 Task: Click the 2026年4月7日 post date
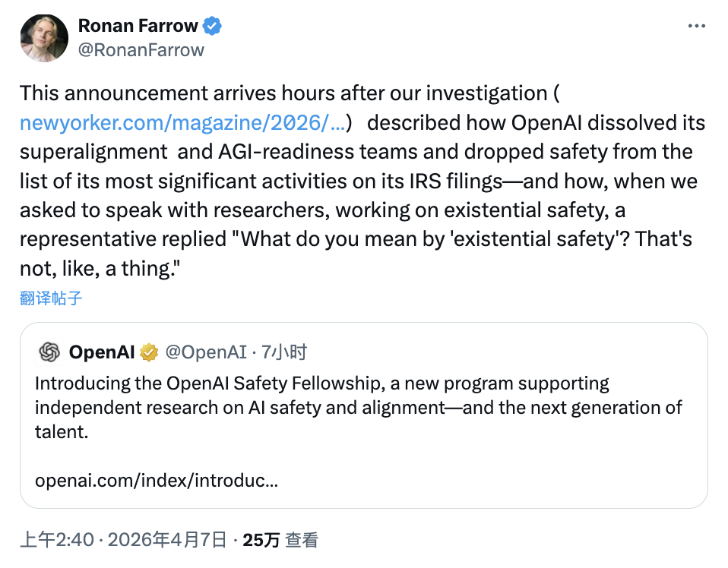tap(167, 540)
